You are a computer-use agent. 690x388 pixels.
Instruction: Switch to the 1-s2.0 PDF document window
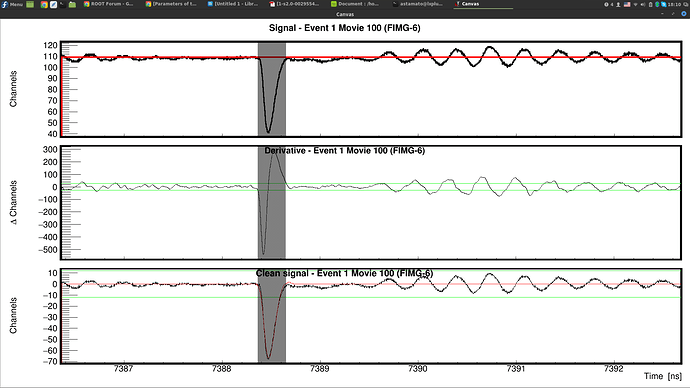pos(295,4)
